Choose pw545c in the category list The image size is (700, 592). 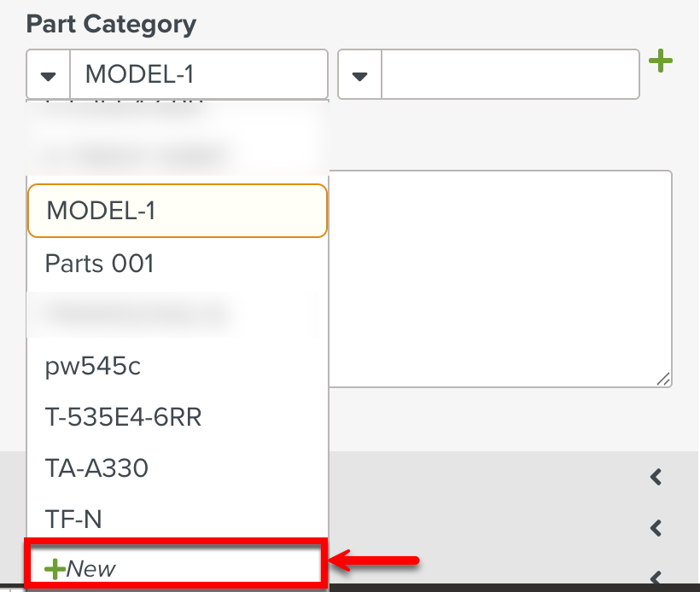coord(177,366)
